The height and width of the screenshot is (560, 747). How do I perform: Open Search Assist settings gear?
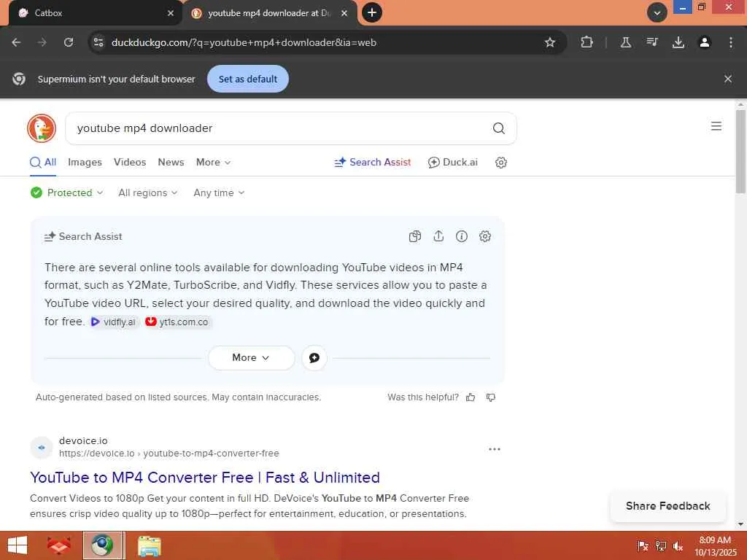click(x=485, y=236)
